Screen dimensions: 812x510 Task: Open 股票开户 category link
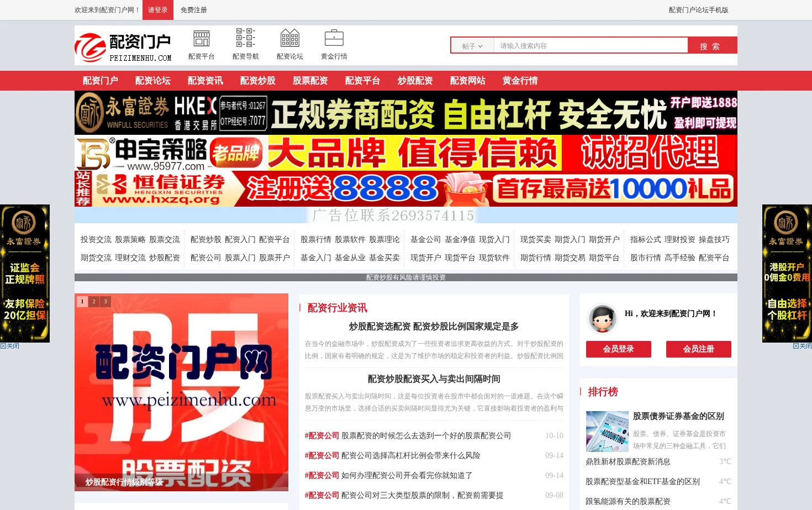click(275, 258)
